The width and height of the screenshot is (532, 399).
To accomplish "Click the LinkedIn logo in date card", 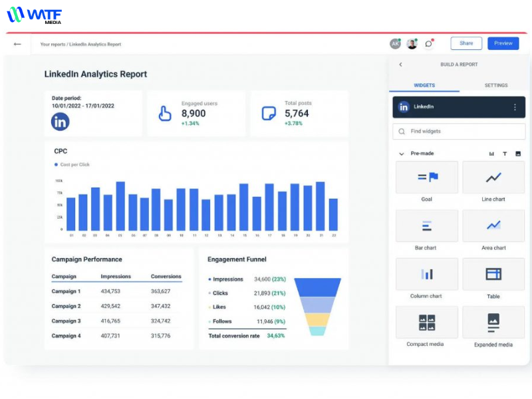I will point(60,122).
